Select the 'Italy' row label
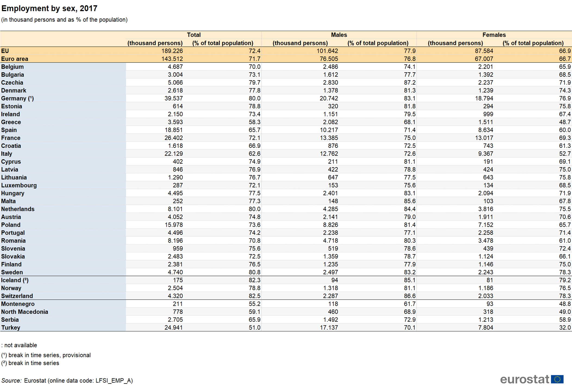Image resolution: width=572 pixels, height=392 pixels. (7, 154)
